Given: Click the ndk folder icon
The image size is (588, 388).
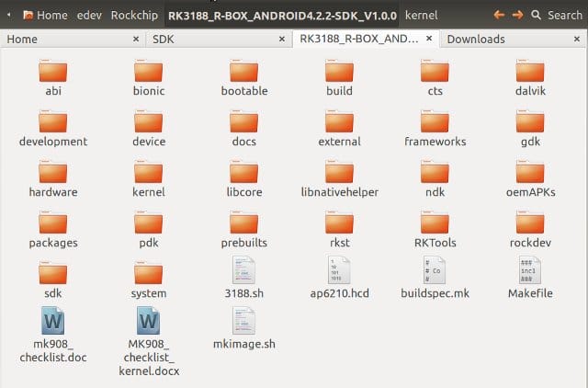Looking at the screenshot, I should pos(435,172).
